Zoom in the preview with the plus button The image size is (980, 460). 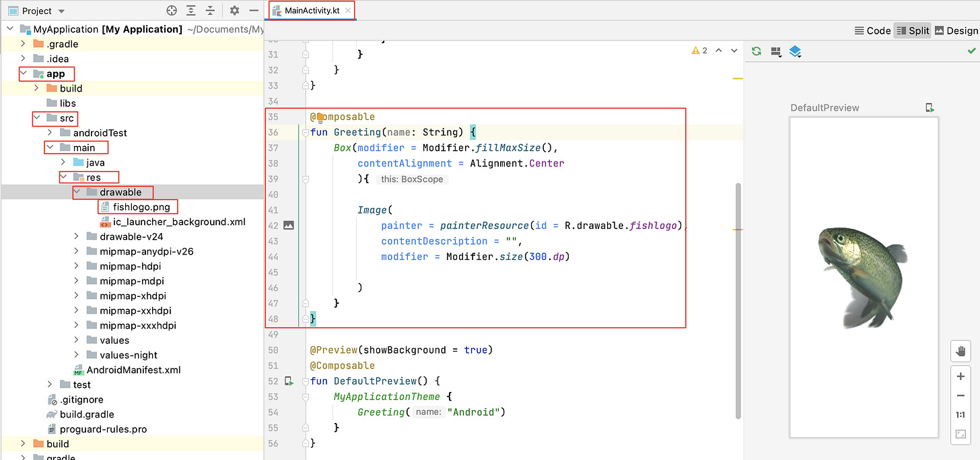click(960, 376)
